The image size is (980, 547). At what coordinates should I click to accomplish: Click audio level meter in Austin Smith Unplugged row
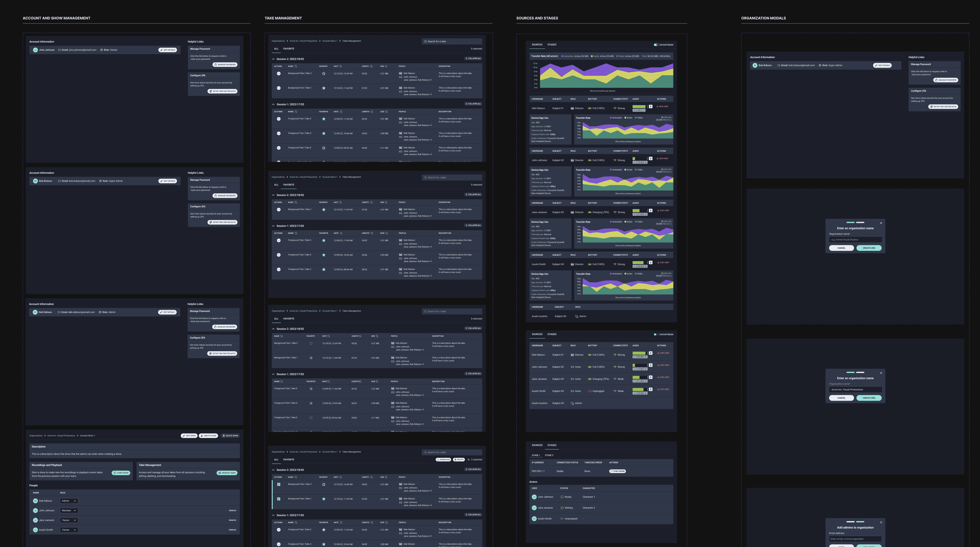click(640, 389)
